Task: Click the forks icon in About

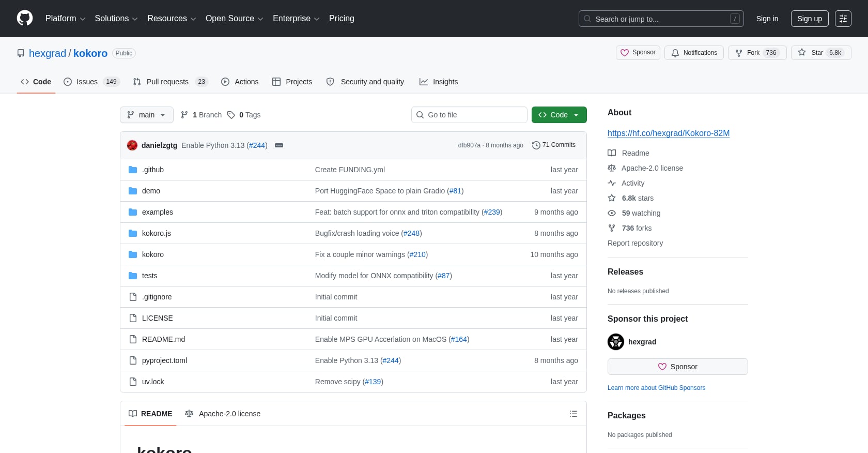Action: (x=612, y=228)
